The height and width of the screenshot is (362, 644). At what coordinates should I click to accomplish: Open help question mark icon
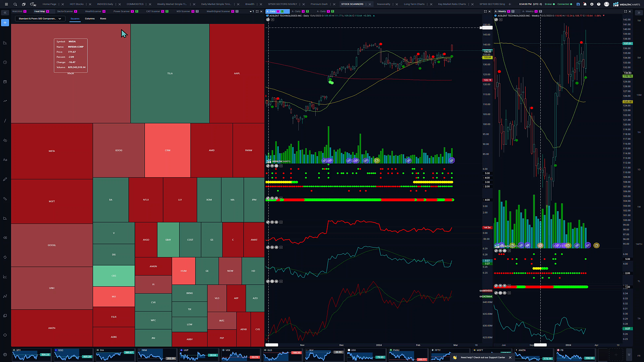coord(599,4)
